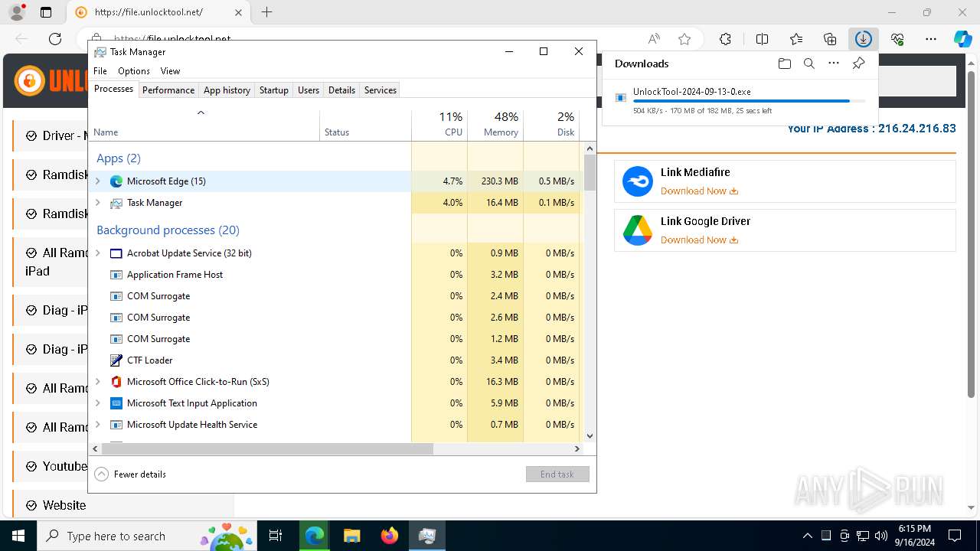Show hidden system tray icons
The height and width of the screenshot is (551, 980).
pos(807,536)
